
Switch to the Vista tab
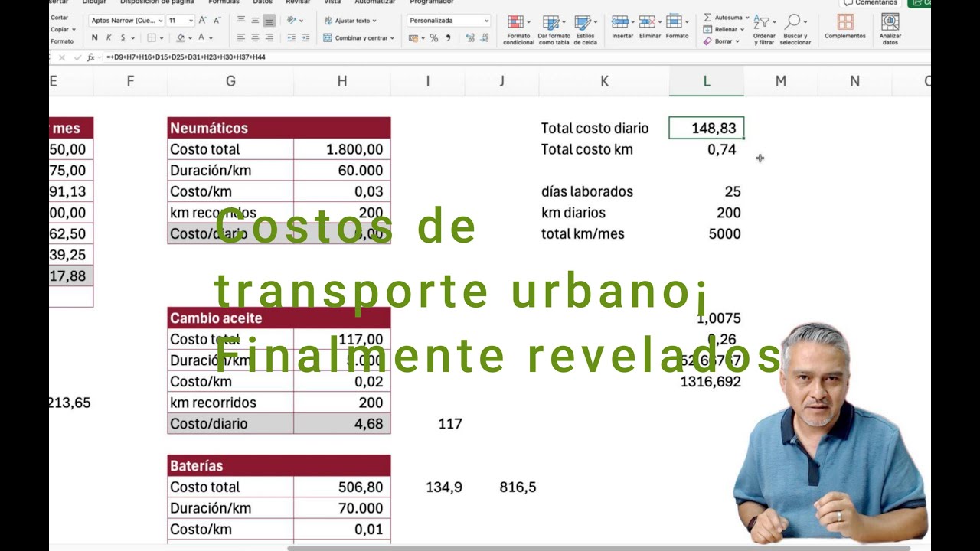tap(332, 2)
